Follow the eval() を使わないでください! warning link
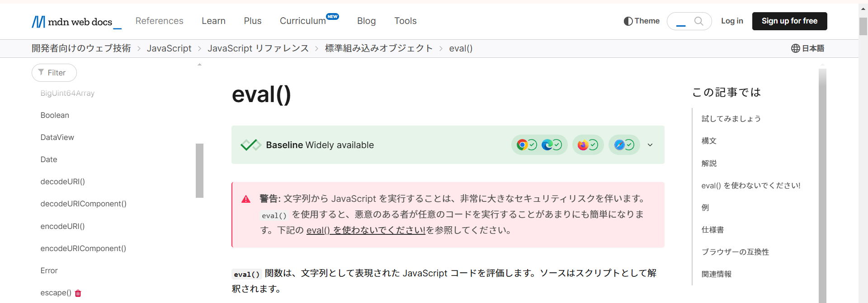Viewport: 868px width, 303px height. click(x=365, y=230)
